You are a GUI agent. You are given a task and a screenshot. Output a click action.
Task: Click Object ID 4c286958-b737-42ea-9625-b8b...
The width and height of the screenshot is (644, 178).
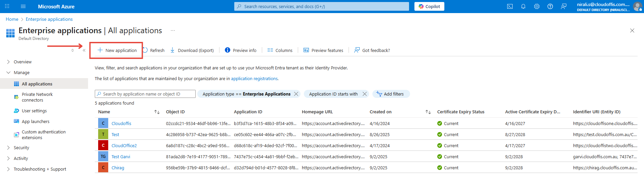coord(198,135)
